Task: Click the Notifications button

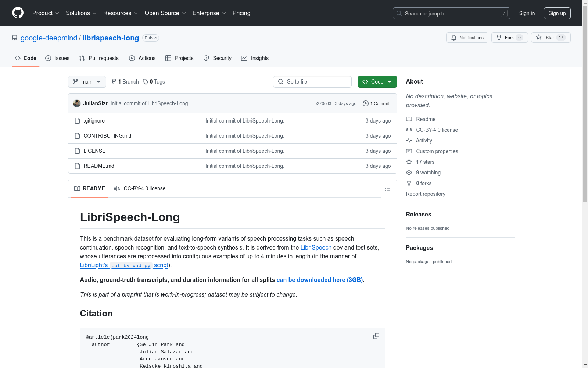Action: 467,38
